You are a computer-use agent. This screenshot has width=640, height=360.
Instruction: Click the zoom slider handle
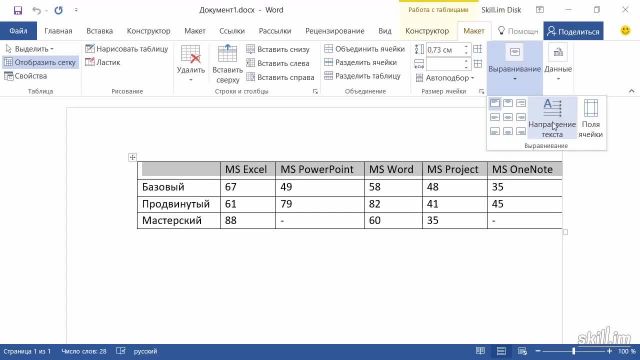[573, 351]
